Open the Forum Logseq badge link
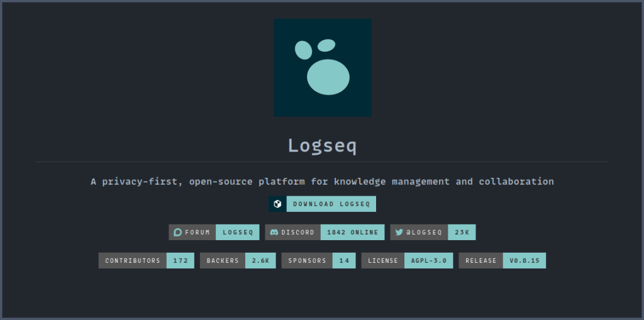This screenshot has height=320, width=644. tap(214, 232)
